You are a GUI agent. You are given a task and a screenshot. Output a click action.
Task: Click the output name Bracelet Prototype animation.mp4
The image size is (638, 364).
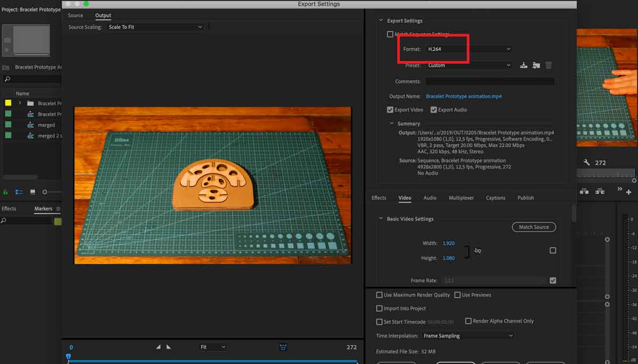(464, 97)
